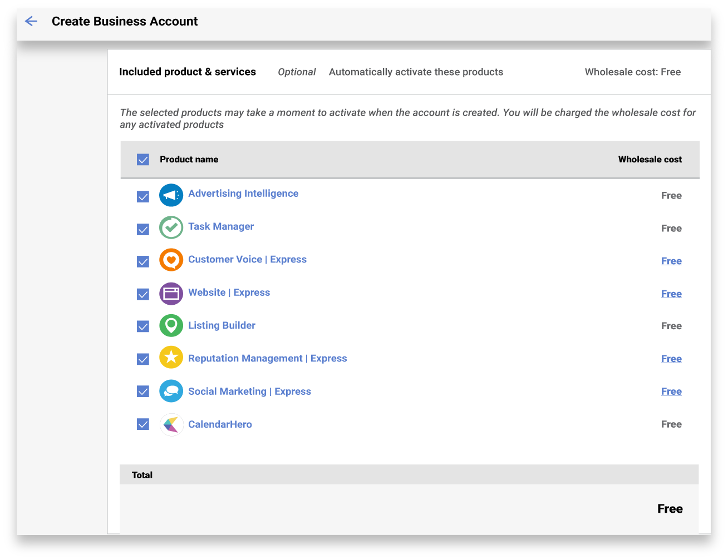The height and width of the screenshot is (560, 728).
Task: Click the Task Manager checkmark icon
Action: (171, 227)
